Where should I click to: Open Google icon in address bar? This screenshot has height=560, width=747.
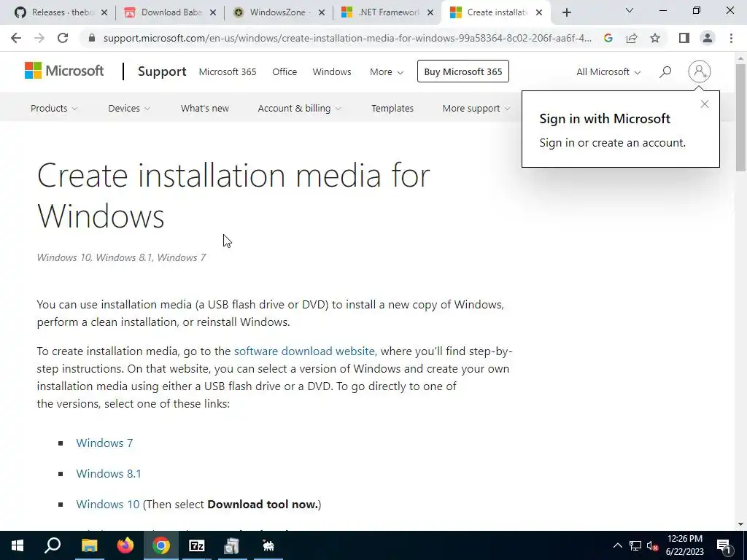tap(608, 38)
